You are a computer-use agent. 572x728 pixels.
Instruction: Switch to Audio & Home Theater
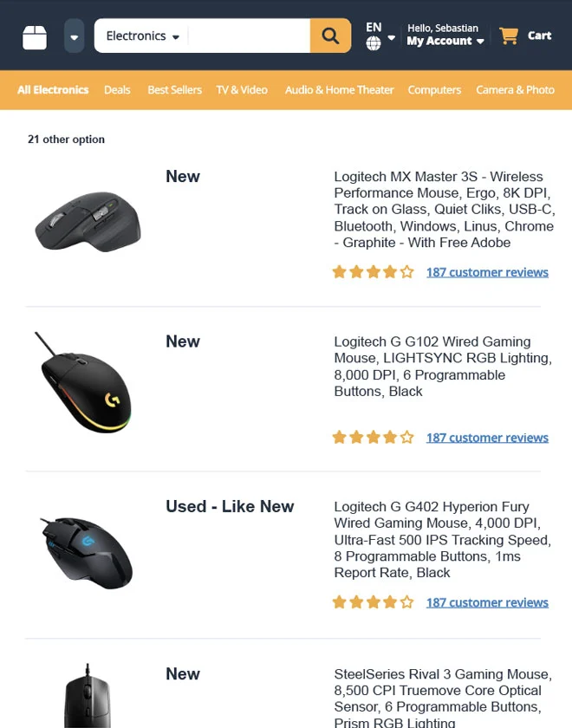pos(339,90)
